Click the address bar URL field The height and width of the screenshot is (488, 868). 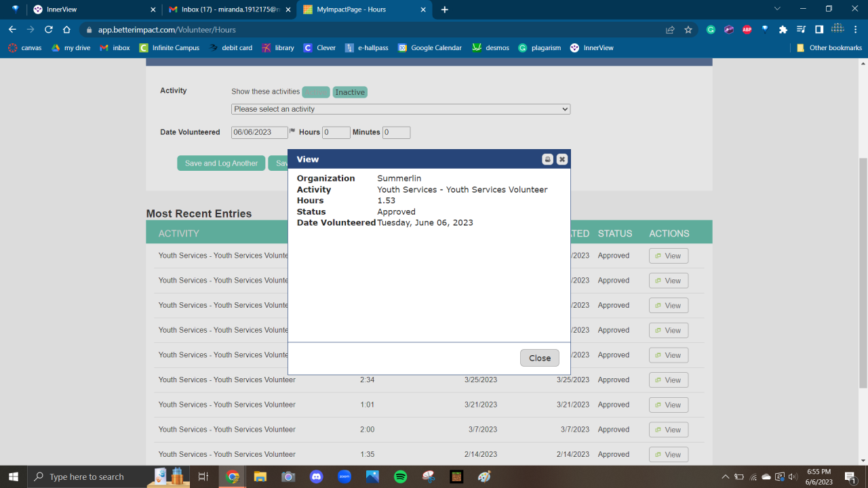click(373, 30)
